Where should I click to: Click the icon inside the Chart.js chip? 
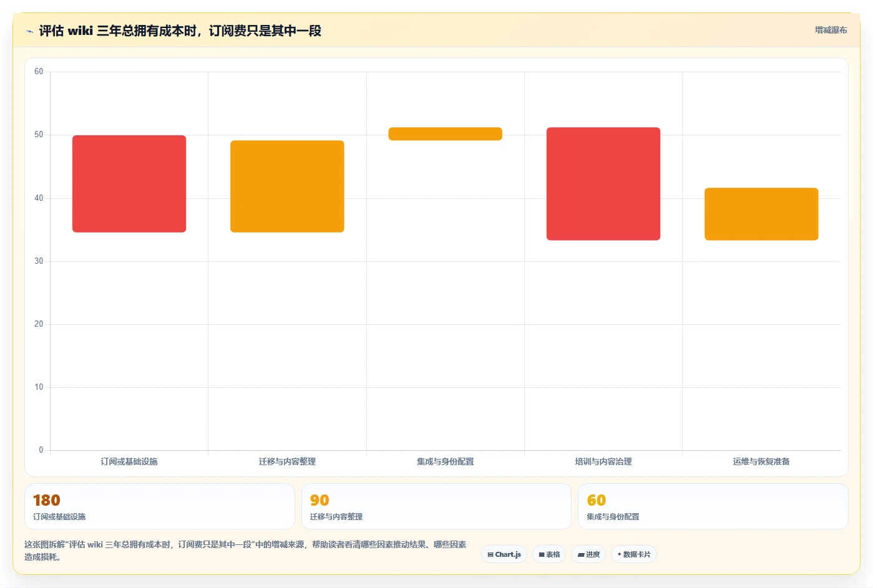pyautogui.click(x=490, y=555)
